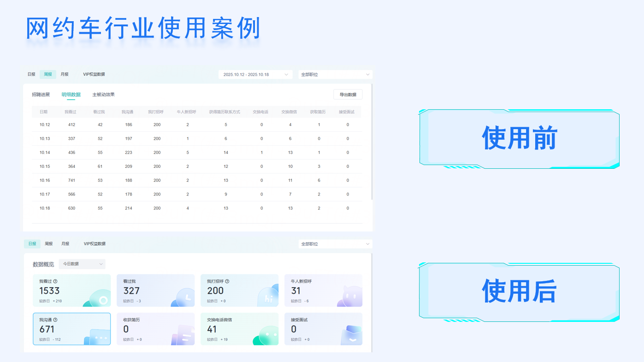Click the 41 value on 交换电话微信 card
Viewport: 644px width, 362px height.
212,329
